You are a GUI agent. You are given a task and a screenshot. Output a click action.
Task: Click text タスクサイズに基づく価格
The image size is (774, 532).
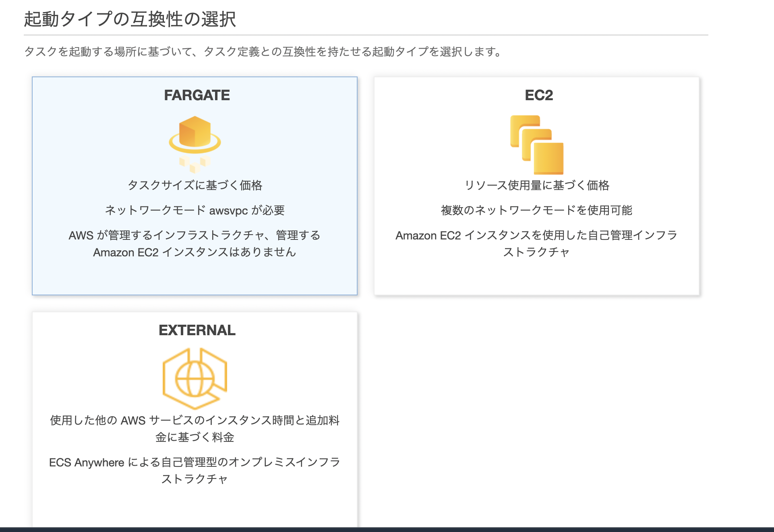click(x=197, y=186)
